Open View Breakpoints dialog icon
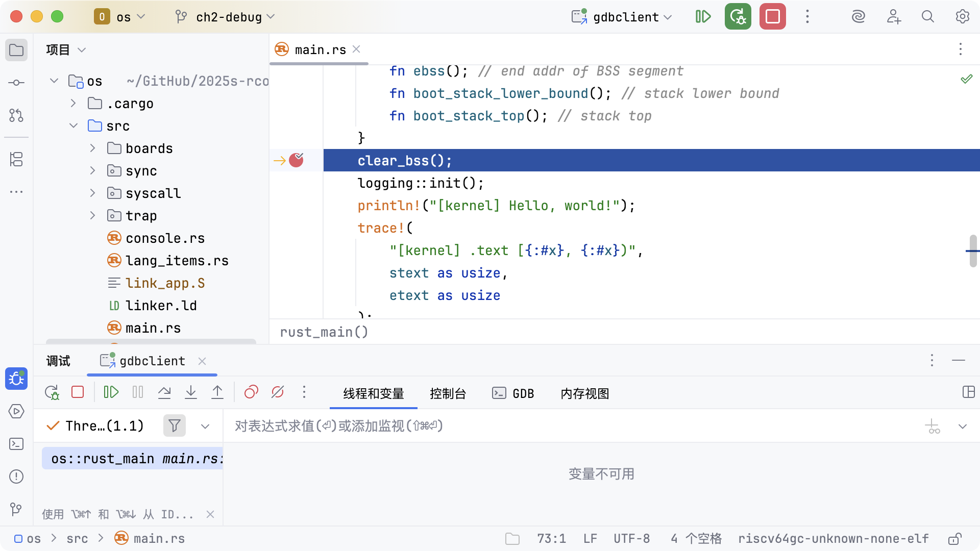980x551 pixels. pos(251,392)
